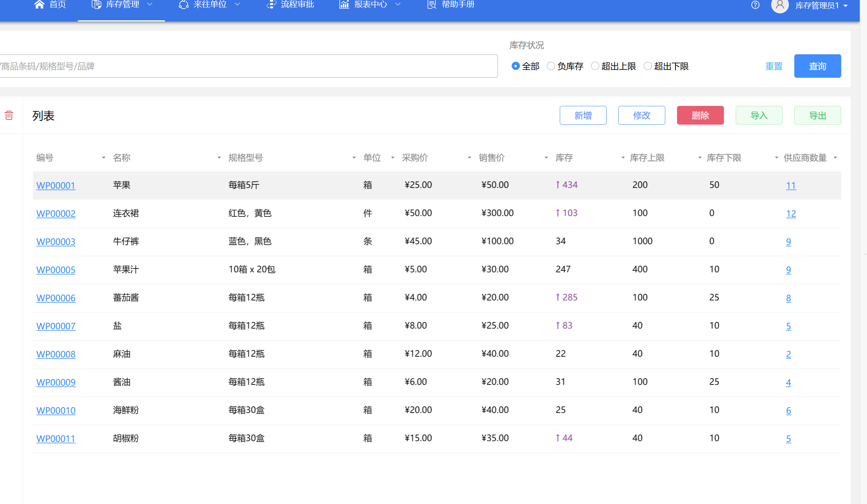
Task: Select the 超出上限 radio option
Action: [595, 66]
